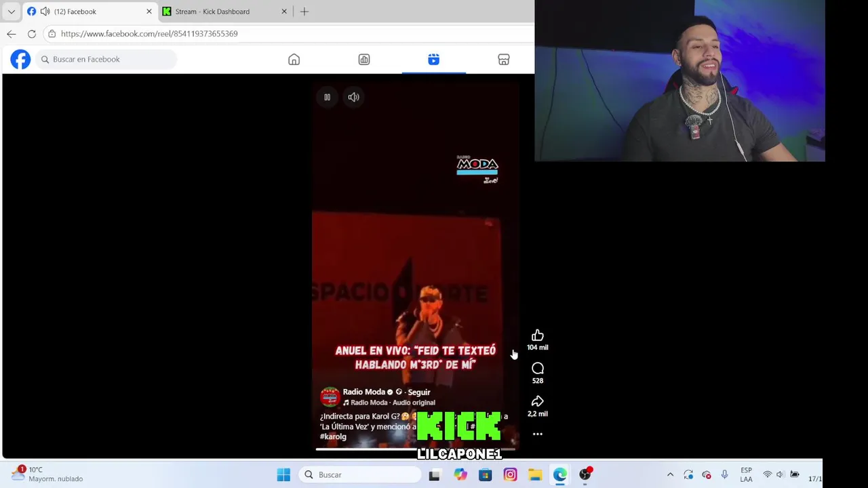The height and width of the screenshot is (488, 868).
Task: Open the volume tray icon
Action: (780, 474)
